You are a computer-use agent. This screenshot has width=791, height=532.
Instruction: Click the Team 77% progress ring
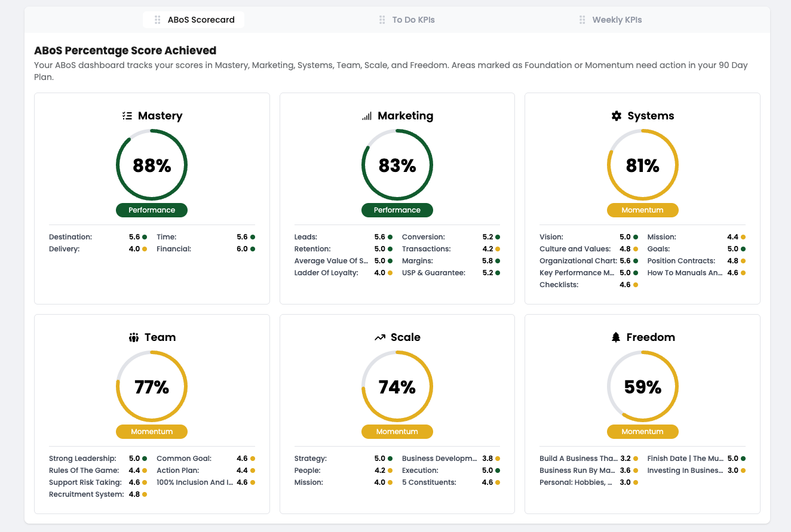pyautogui.click(x=152, y=387)
